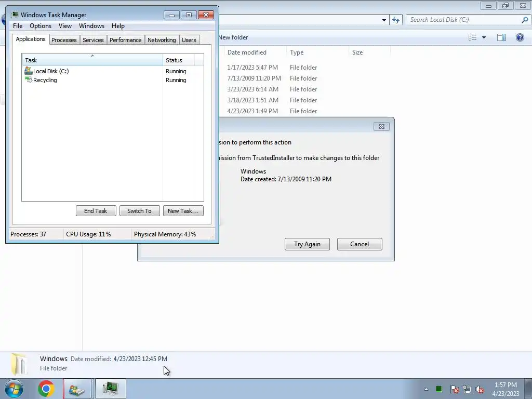Select the Local Disk (C:) task row
Image resolution: width=532 pixels, height=399 pixels.
click(113, 71)
